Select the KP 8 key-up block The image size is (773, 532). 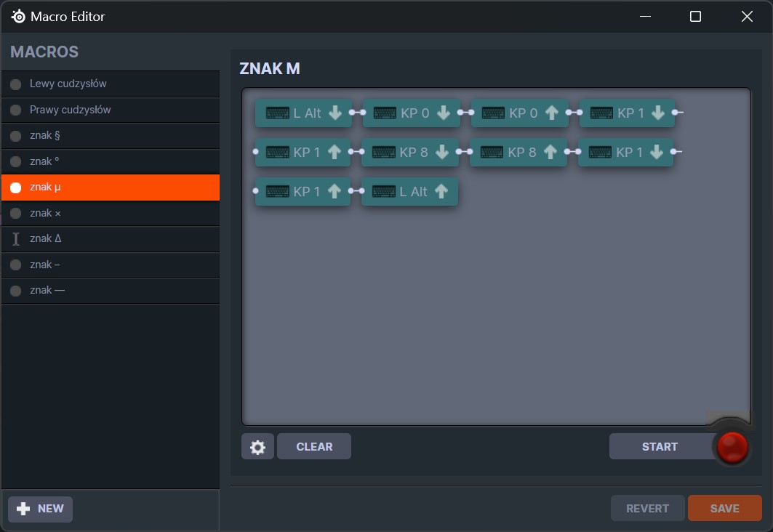coord(518,153)
